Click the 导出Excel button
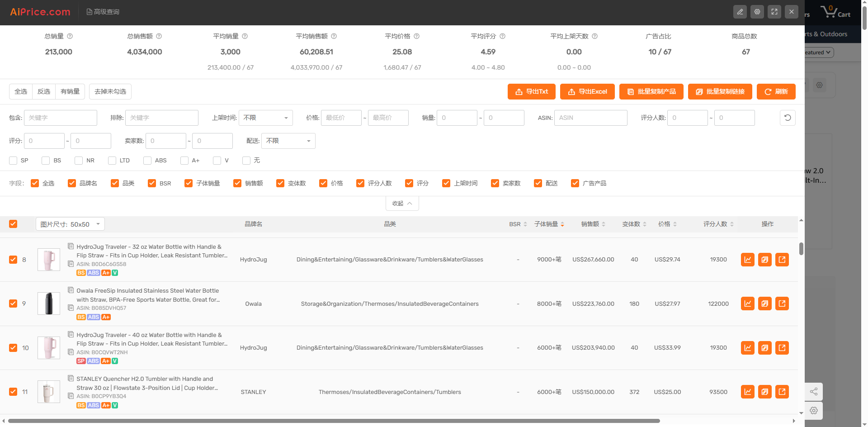Image resolution: width=868 pixels, height=427 pixels. pyautogui.click(x=587, y=91)
